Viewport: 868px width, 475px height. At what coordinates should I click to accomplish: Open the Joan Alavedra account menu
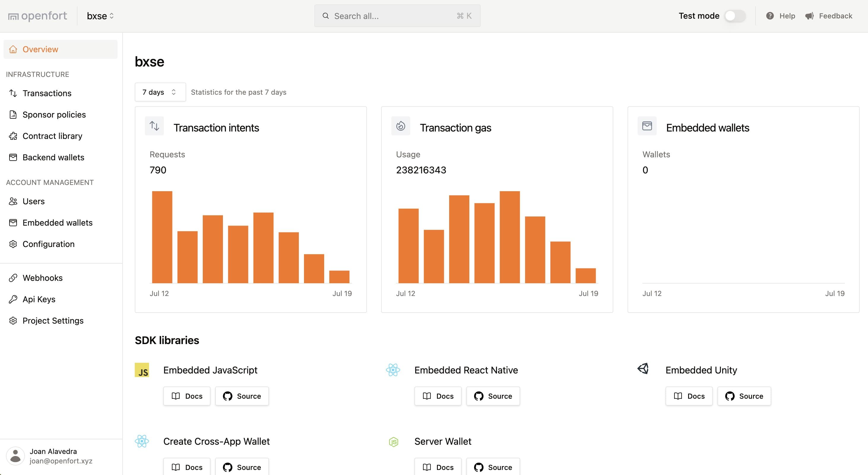pos(61,456)
